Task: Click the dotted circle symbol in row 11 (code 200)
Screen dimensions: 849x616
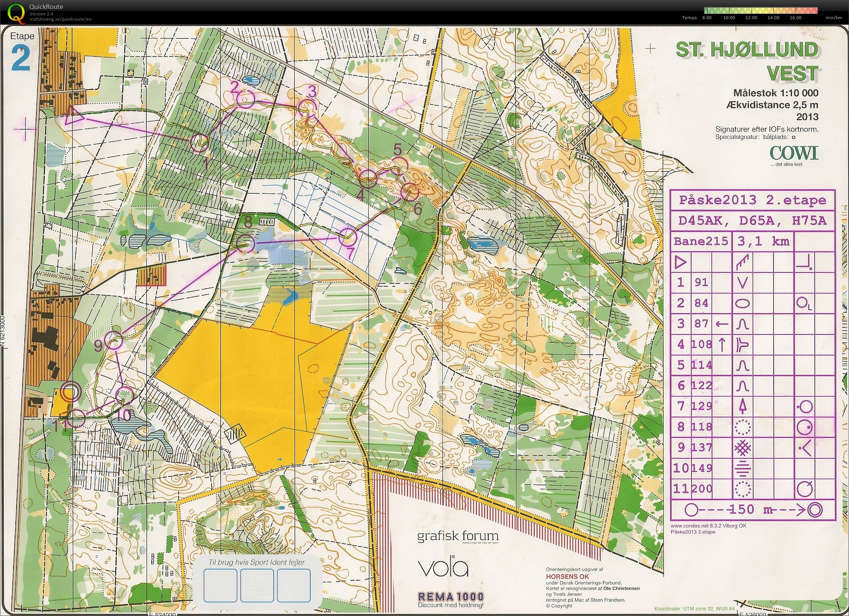Action: 742,489
